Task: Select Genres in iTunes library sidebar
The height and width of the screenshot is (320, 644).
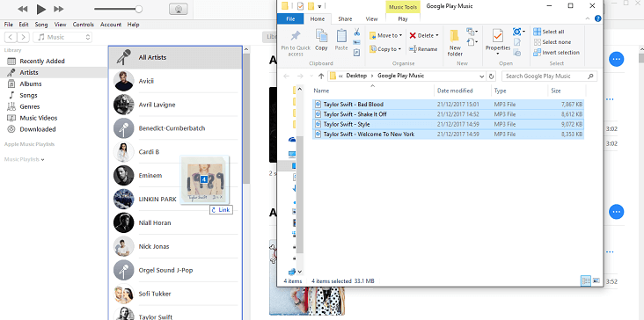Action: pos(30,106)
